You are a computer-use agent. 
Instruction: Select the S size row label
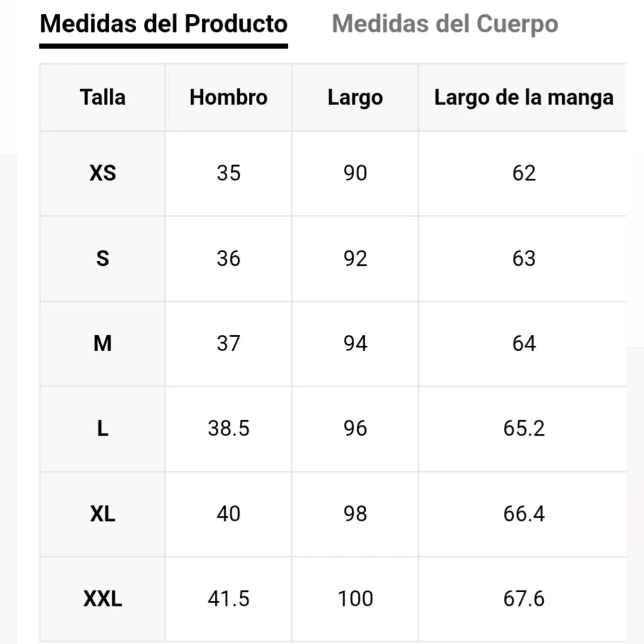[x=103, y=258]
